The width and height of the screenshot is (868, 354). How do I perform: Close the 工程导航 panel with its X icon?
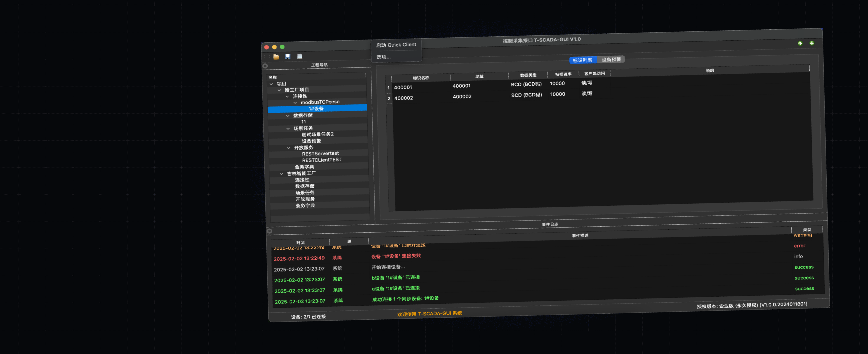click(x=265, y=66)
